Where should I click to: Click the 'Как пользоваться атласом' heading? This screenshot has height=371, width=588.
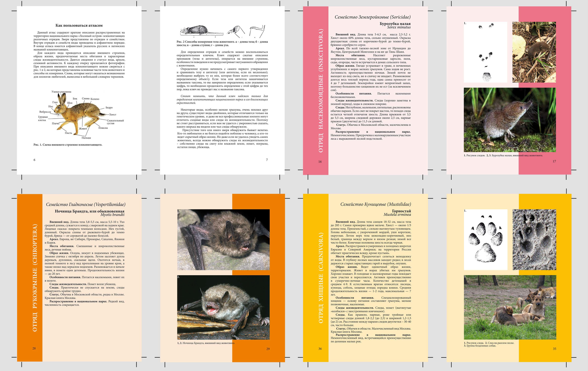click(x=79, y=25)
